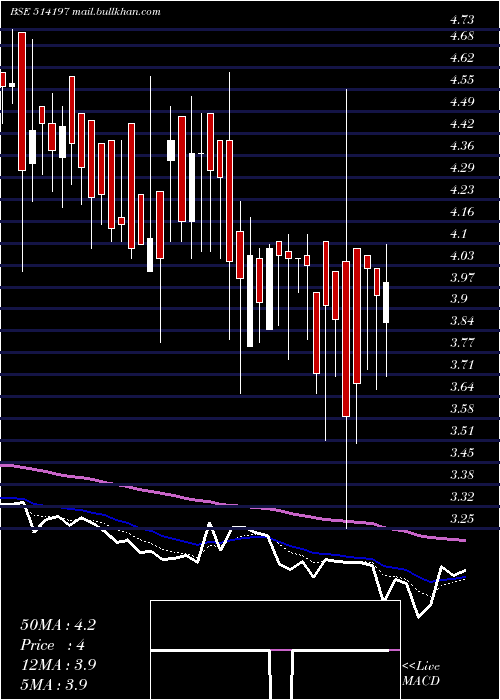Screen dimensions: 500x700
Task: Click the 3.45 price axis label
Action: click(462, 453)
